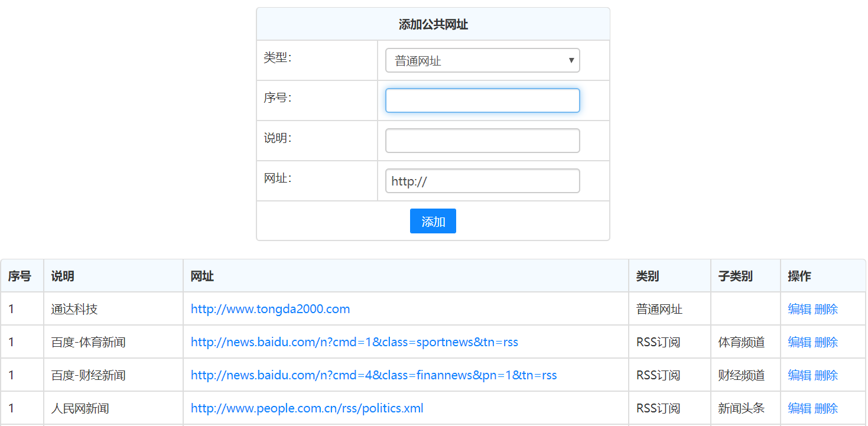Open the 类型 dropdown showing 普通网址
Viewport: 868px width, 426px height.
coord(482,60)
